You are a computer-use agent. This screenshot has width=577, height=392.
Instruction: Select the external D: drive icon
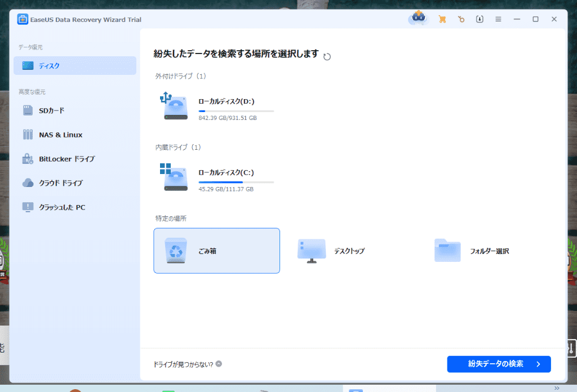[174, 106]
